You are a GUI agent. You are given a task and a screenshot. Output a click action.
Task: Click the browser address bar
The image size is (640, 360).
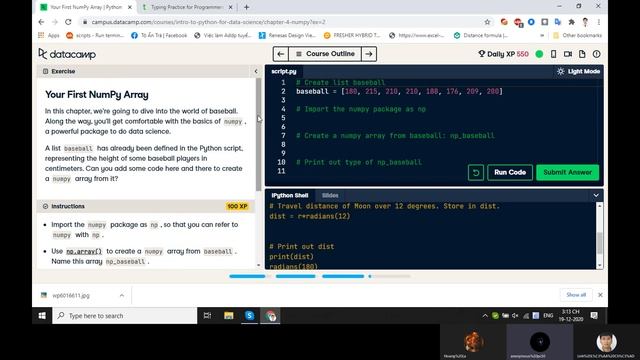coord(282,22)
